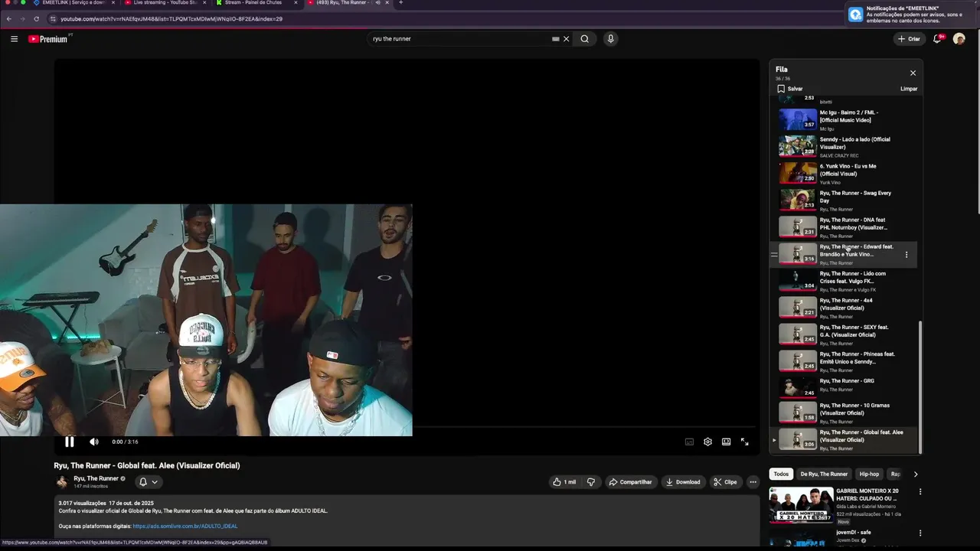980x551 pixels.
Task: Open the Criar create menu
Action: (909, 39)
